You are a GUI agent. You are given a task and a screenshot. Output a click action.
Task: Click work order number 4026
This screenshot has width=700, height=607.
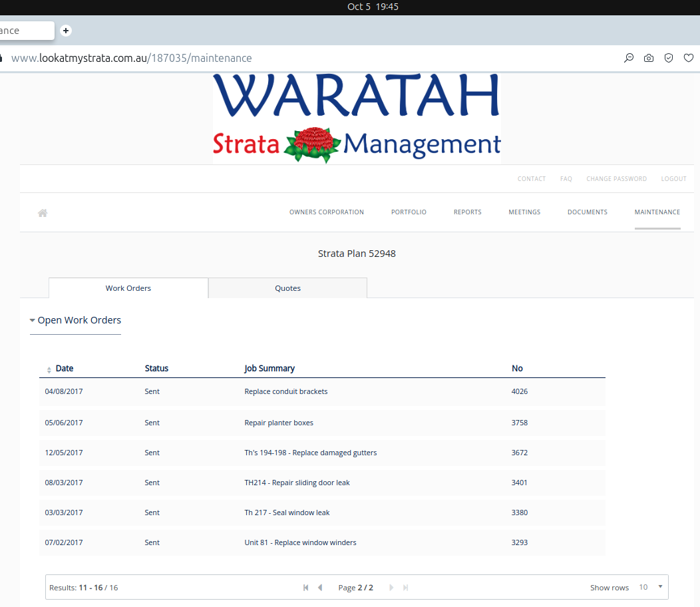(x=520, y=392)
